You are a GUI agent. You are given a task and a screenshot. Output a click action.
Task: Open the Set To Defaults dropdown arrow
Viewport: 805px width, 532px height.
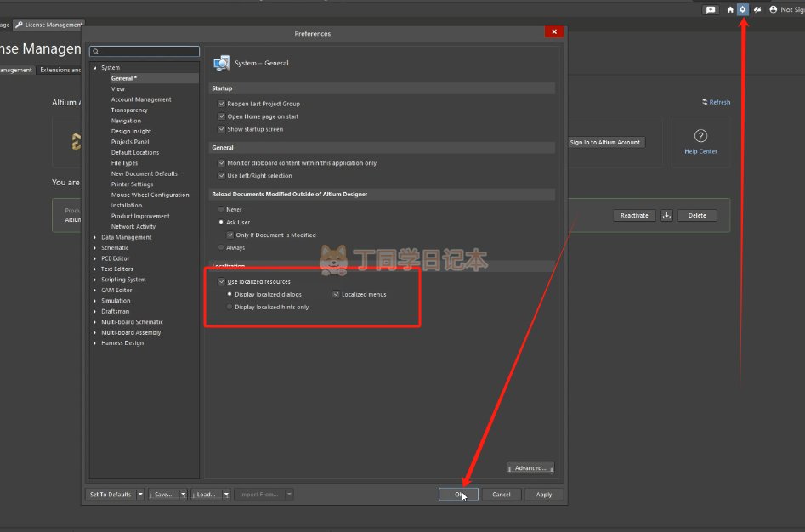click(140, 494)
